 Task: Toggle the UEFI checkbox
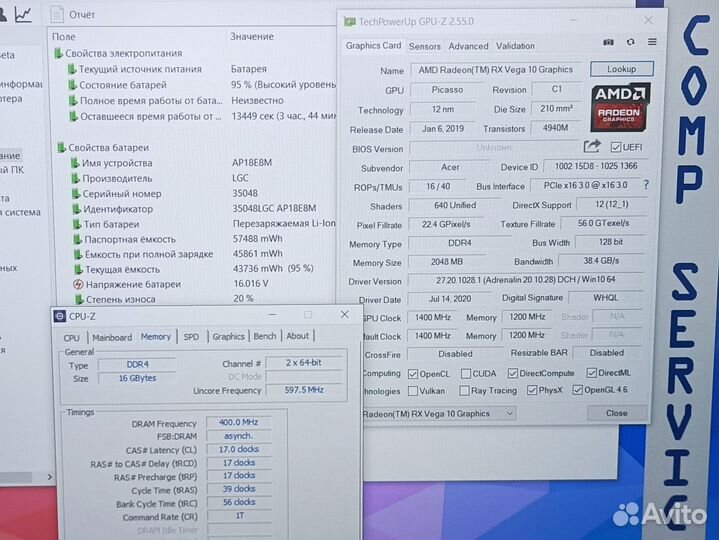615,147
